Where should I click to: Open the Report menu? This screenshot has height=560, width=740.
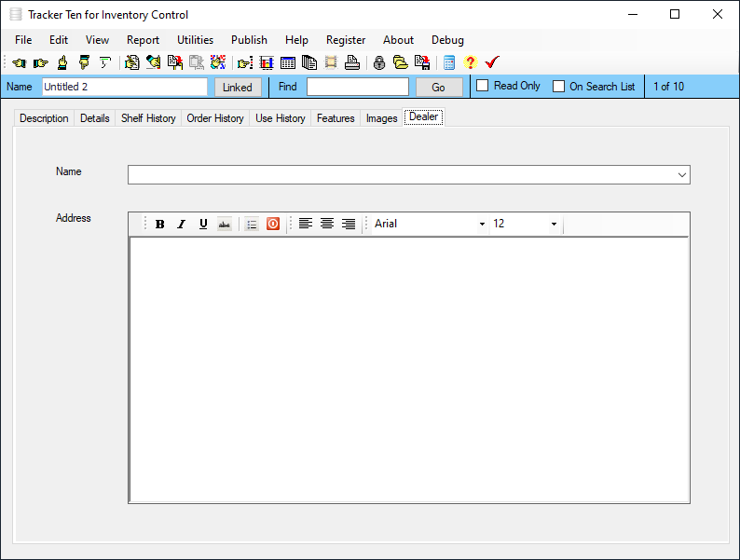(x=143, y=40)
